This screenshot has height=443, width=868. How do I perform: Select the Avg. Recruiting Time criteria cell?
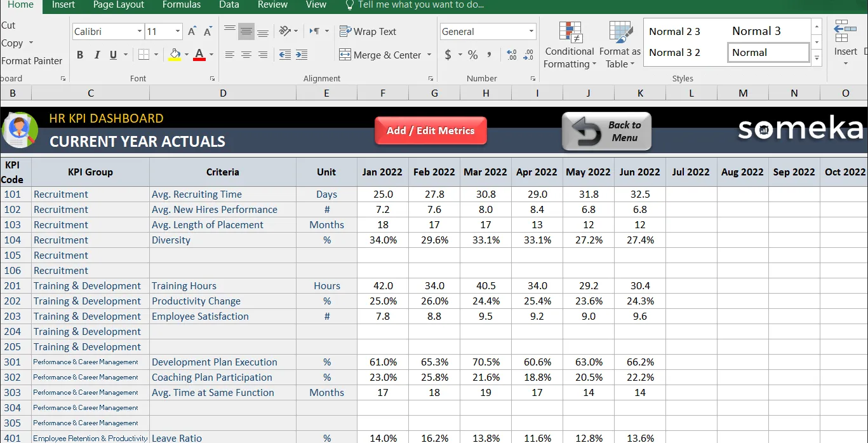click(x=223, y=194)
